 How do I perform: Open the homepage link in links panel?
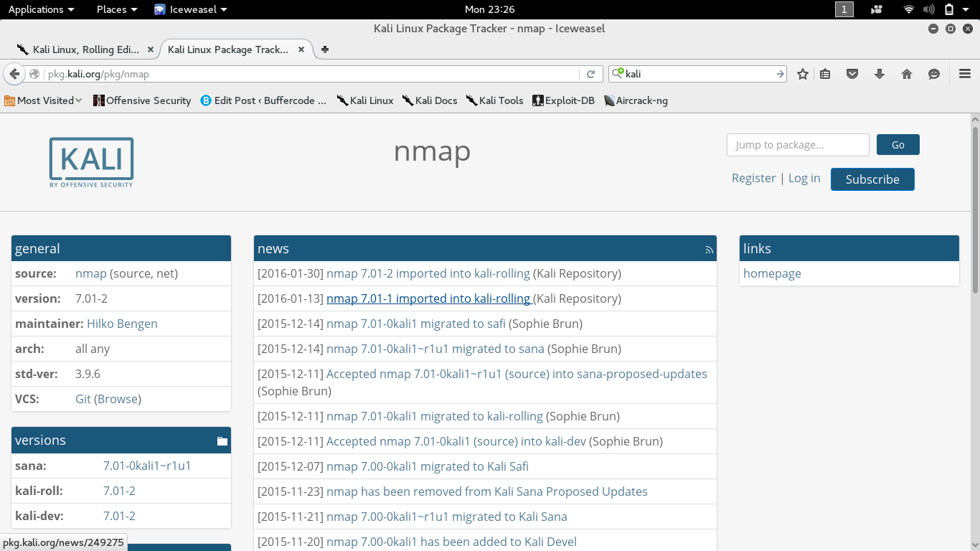pos(772,273)
